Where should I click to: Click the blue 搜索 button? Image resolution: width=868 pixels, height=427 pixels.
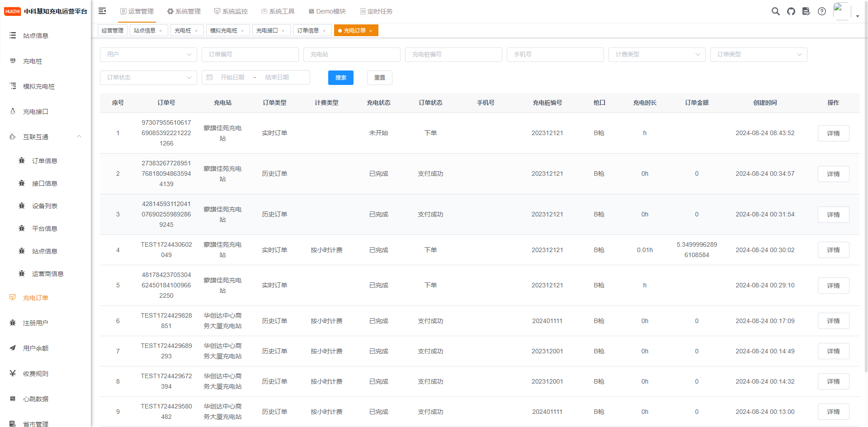click(341, 78)
